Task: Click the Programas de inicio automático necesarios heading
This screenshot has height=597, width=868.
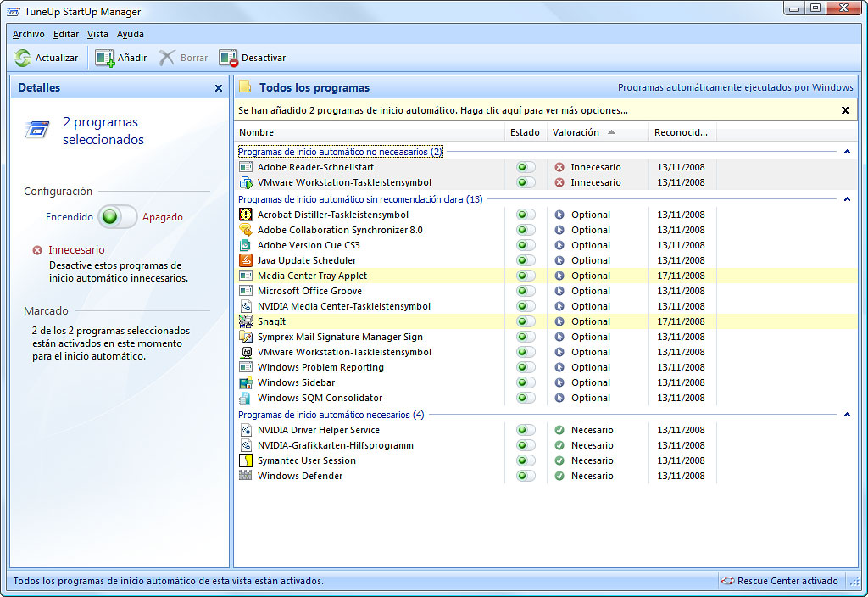Action: (331, 415)
